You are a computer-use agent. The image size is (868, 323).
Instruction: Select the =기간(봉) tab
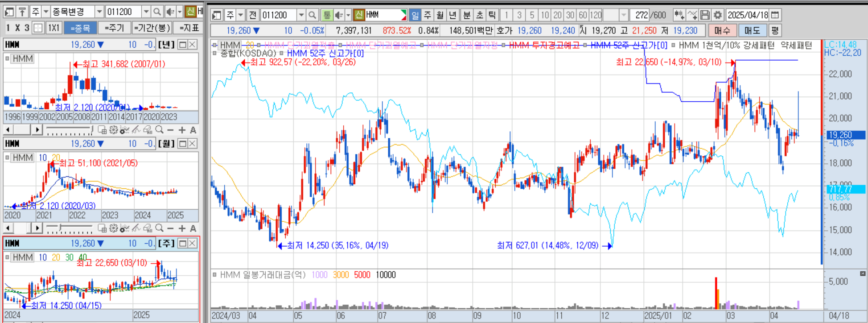coord(152,28)
